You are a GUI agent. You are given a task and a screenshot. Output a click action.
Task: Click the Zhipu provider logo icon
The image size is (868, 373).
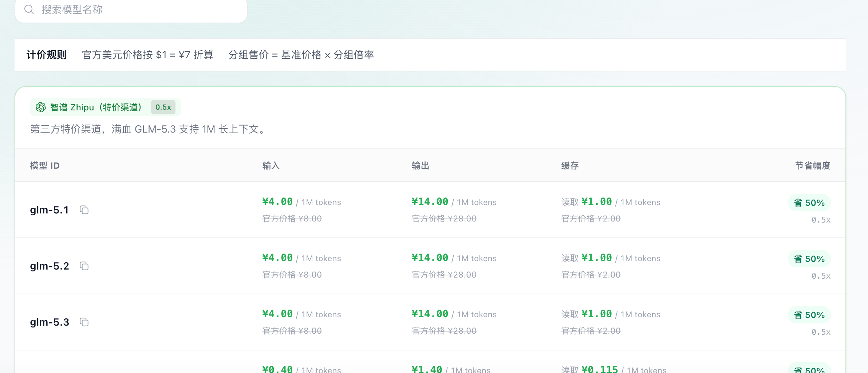(x=41, y=107)
